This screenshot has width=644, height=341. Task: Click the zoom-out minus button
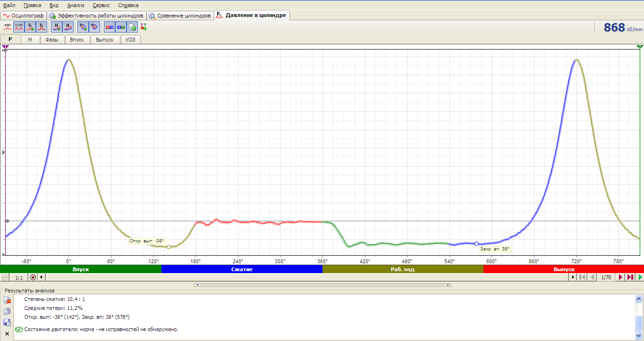click(x=5, y=277)
